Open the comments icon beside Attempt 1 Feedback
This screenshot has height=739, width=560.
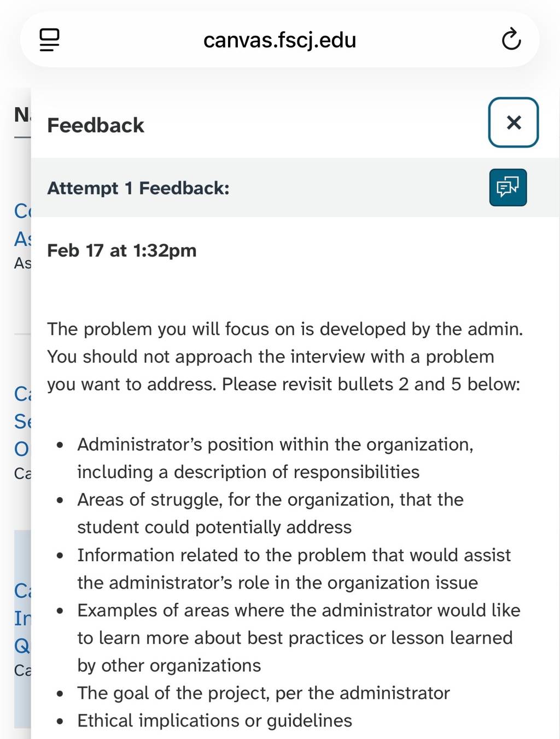coord(508,188)
